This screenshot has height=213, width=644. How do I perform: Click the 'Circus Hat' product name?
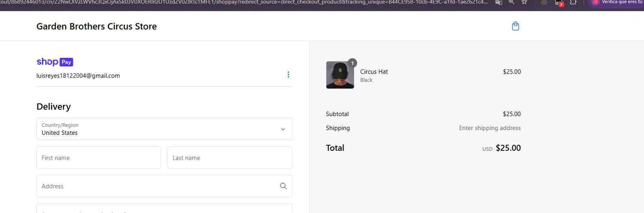tap(374, 72)
